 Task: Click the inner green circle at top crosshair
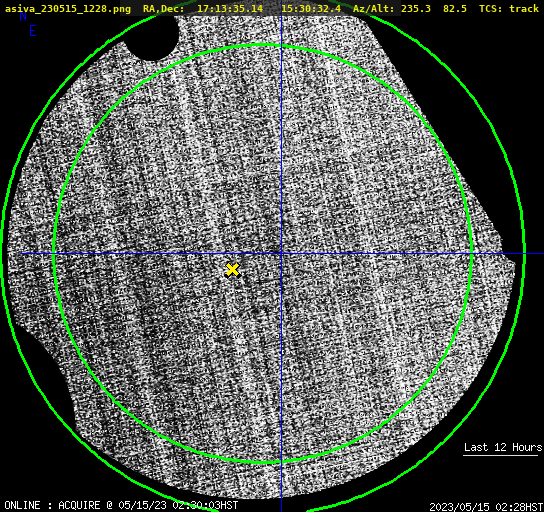click(x=281, y=46)
